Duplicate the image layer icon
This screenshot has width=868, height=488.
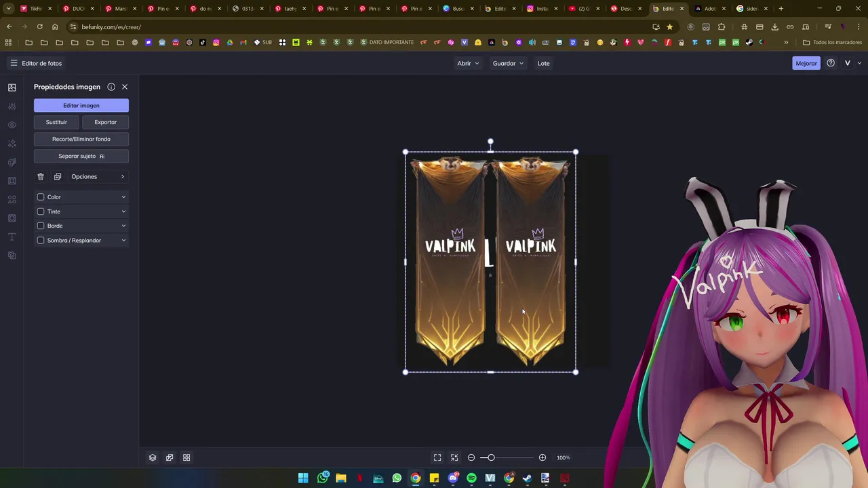[58, 176]
